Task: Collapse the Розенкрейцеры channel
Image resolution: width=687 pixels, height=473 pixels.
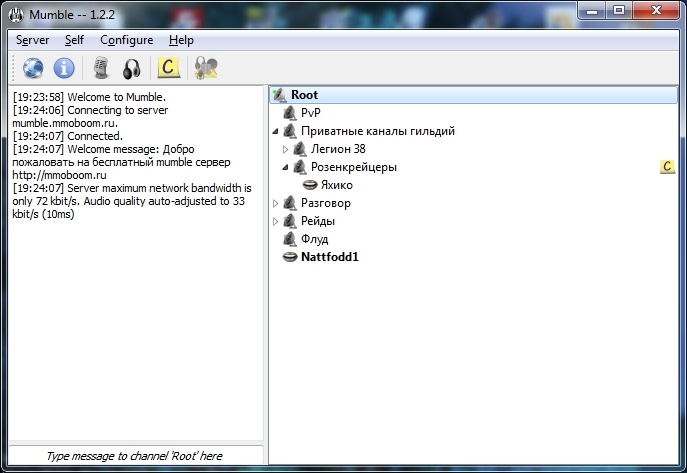Action: point(285,167)
